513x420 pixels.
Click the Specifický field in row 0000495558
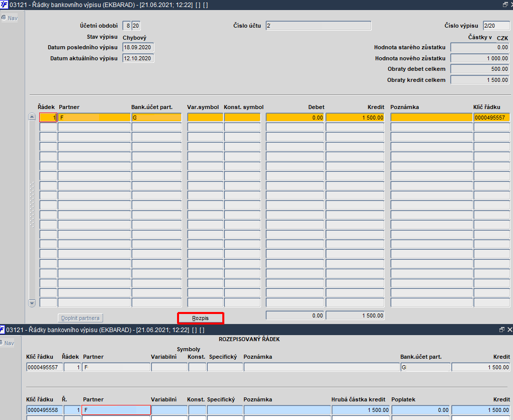[225, 410]
